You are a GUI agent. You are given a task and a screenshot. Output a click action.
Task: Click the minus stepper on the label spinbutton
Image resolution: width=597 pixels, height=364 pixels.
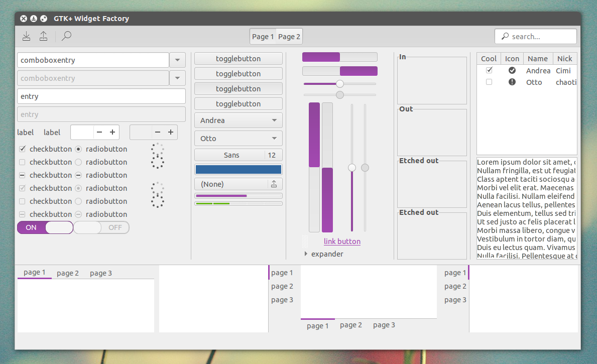click(98, 132)
